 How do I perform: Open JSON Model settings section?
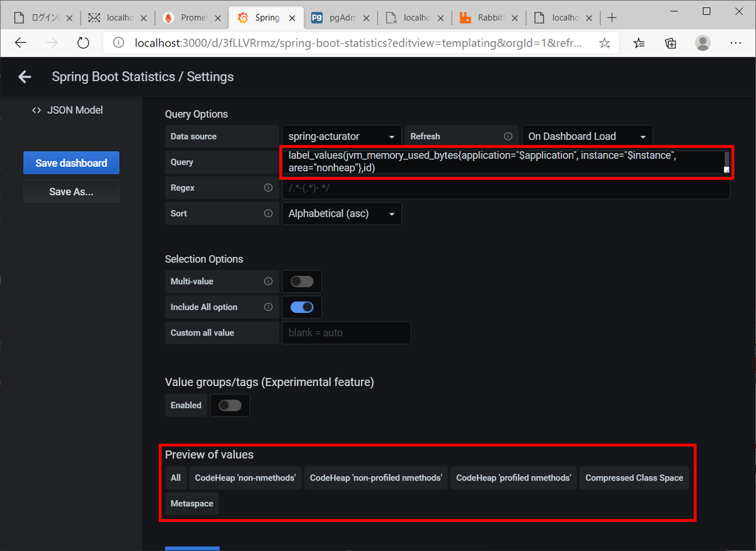pyautogui.click(x=67, y=110)
